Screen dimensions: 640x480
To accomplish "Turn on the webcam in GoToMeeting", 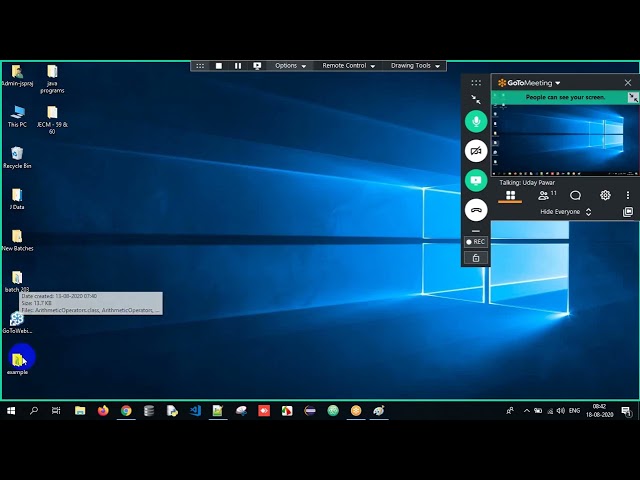I will coord(476,151).
